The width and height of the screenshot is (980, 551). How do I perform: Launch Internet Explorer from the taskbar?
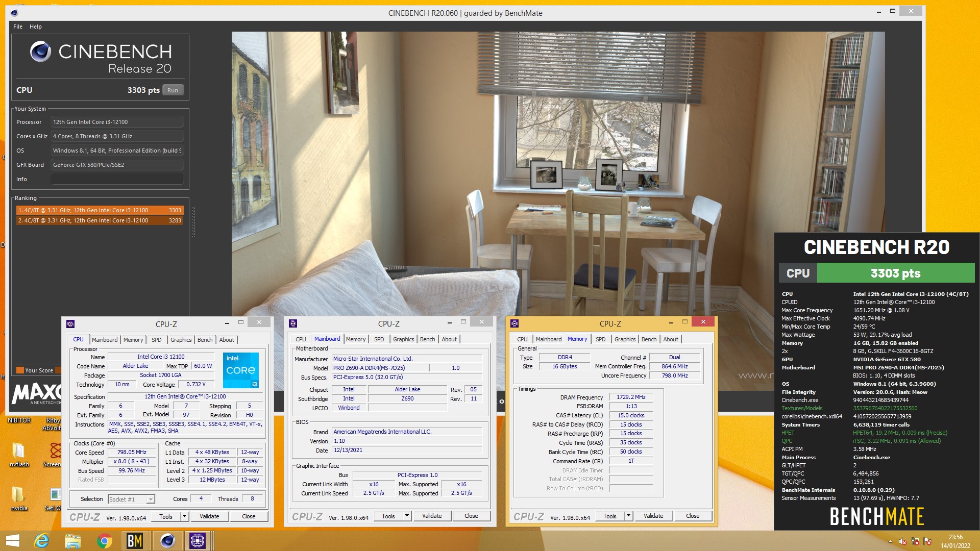(41, 541)
